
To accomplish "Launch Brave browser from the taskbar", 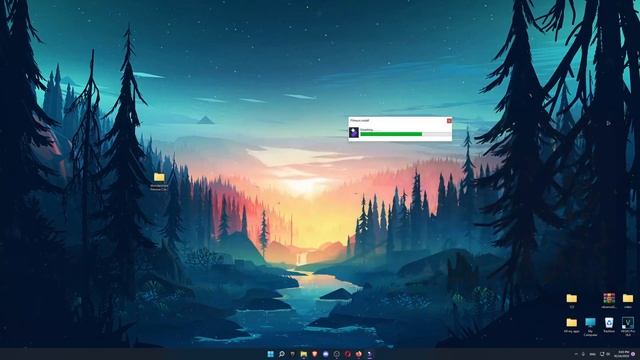I will (315, 354).
